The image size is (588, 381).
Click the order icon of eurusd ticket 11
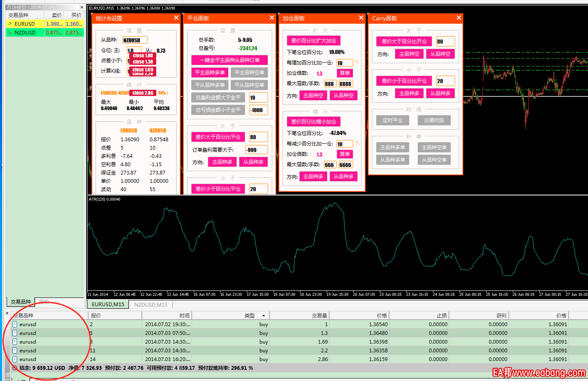click(15, 350)
